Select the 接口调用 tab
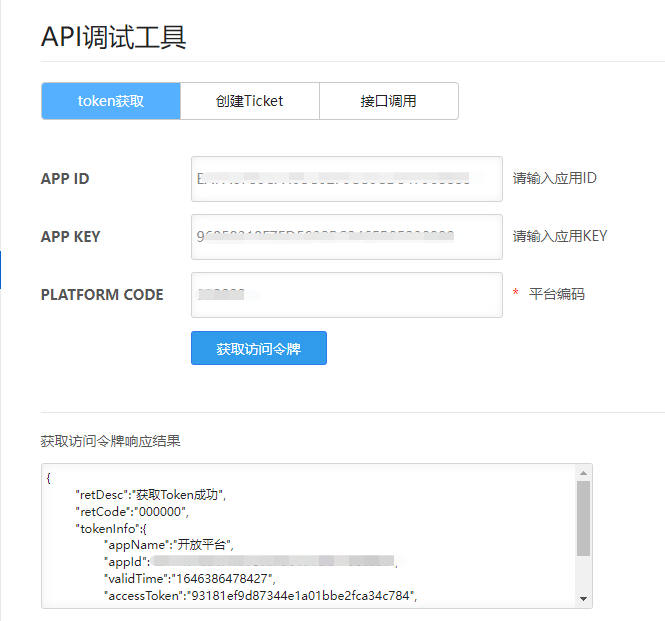 pyautogui.click(x=388, y=101)
